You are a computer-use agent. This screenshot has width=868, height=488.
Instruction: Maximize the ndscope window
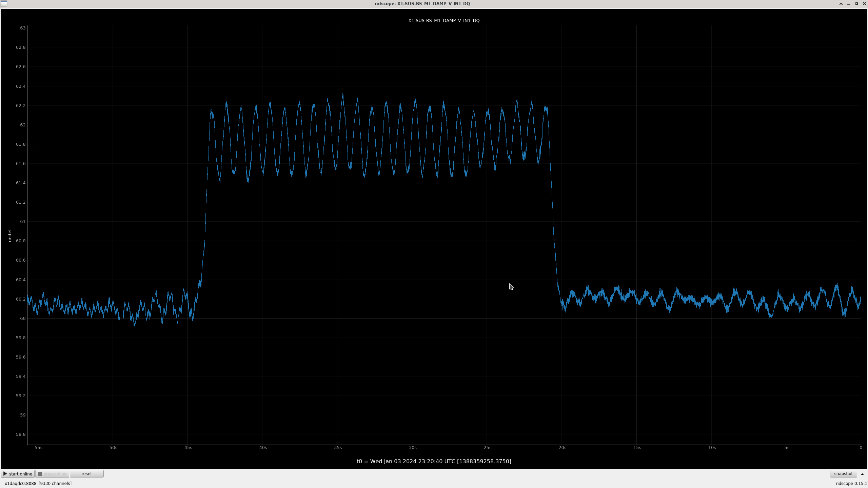pyautogui.click(x=856, y=4)
